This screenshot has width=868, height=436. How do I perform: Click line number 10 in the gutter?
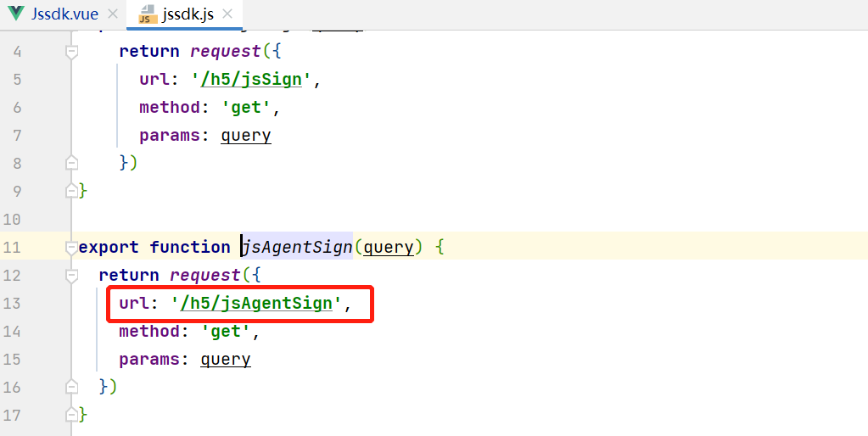click(x=12, y=220)
